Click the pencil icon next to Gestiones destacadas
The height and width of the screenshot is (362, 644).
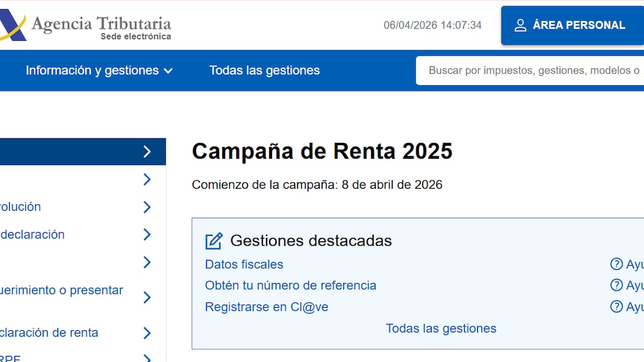214,241
